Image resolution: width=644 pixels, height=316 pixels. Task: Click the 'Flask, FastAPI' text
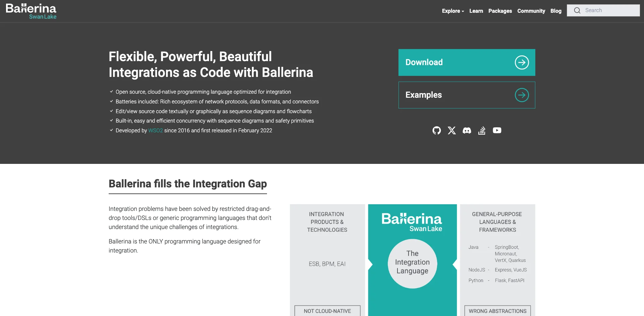(x=509, y=280)
